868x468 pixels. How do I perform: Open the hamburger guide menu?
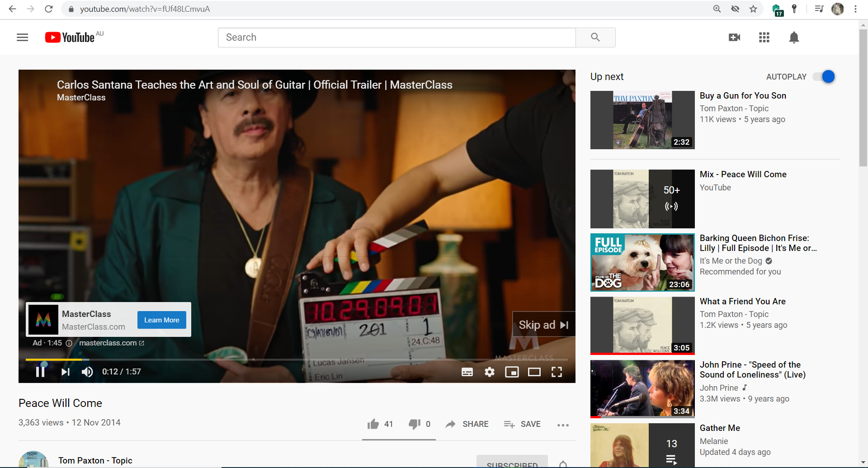tap(23, 38)
